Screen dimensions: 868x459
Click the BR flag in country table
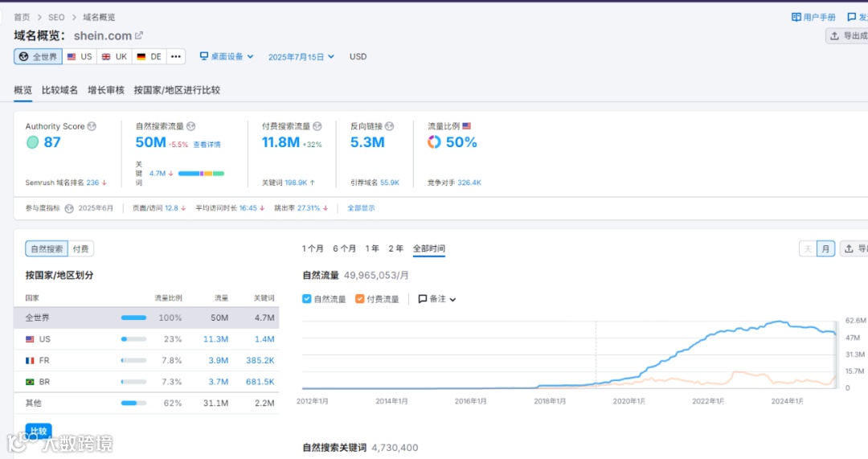(30, 382)
